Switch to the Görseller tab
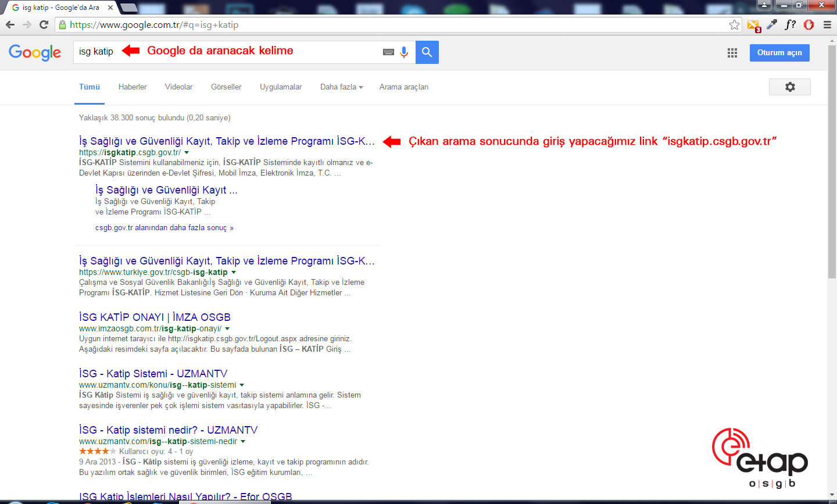Viewport: 837px width, 504px height. pyautogui.click(x=226, y=87)
